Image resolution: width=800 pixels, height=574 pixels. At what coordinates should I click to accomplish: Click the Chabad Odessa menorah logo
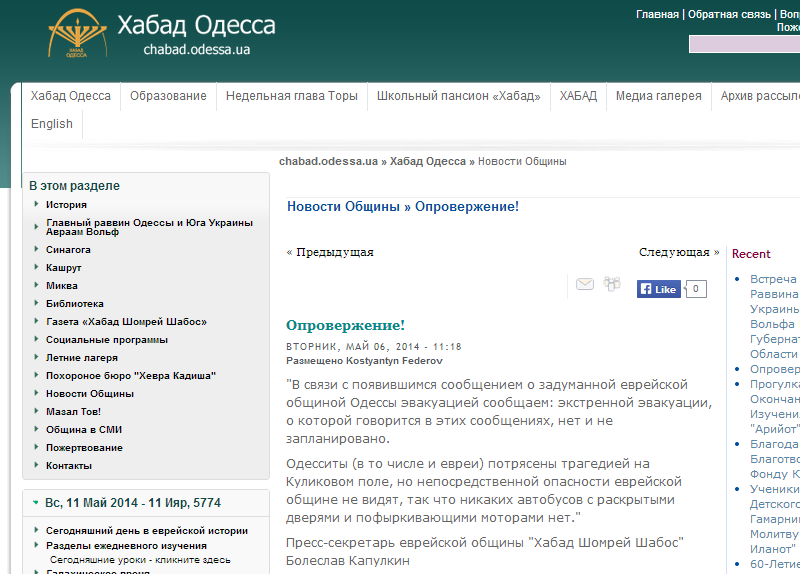78,33
